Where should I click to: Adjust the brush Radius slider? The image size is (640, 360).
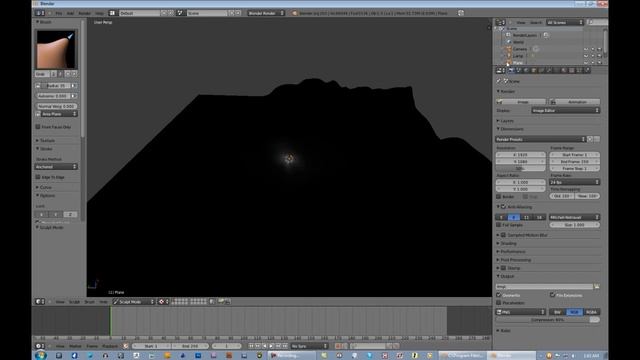56,86
